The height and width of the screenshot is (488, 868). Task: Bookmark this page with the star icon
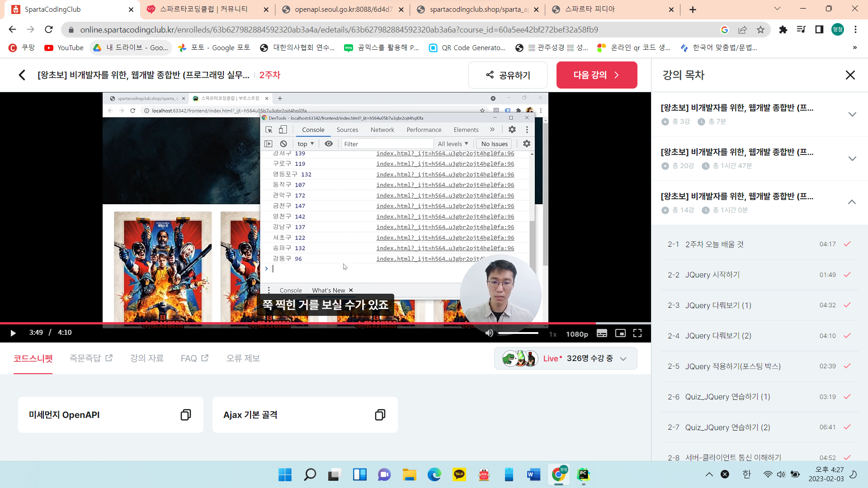[760, 29]
